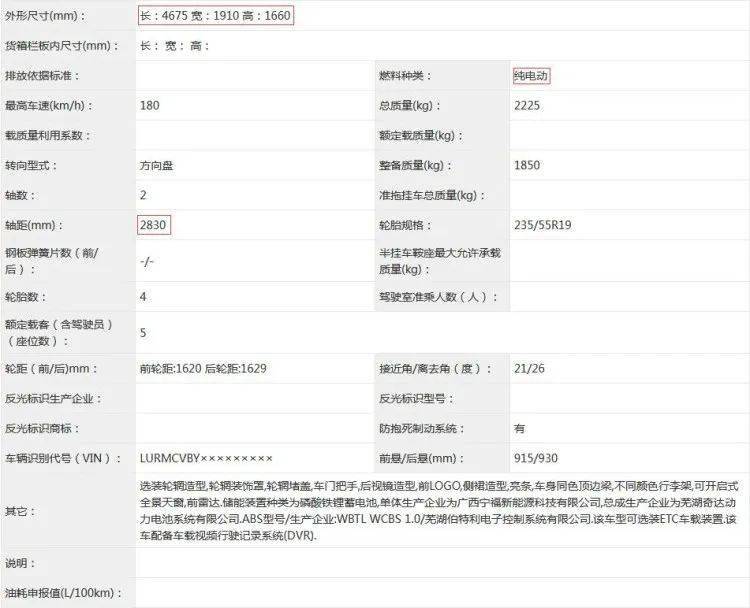The image size is (750, 608).
Task: Click the 载质量利用系数 label
Action: 48,135
